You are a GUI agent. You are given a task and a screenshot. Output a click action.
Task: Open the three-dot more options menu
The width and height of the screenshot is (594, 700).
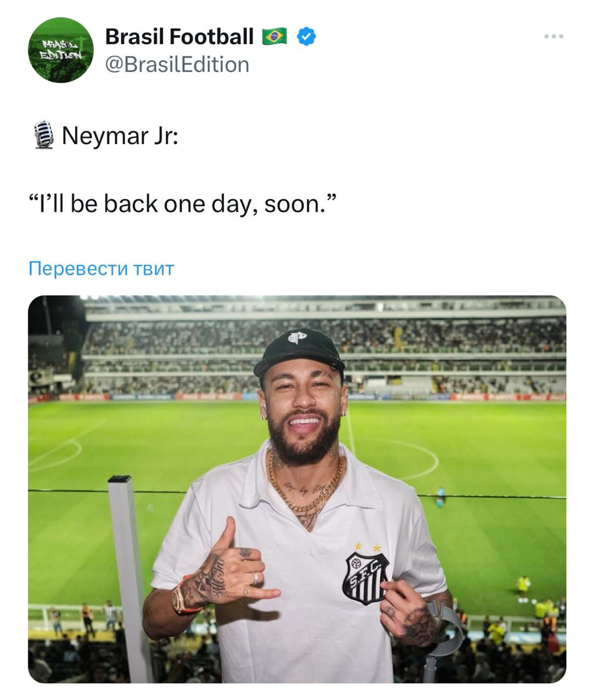[553, 36]
